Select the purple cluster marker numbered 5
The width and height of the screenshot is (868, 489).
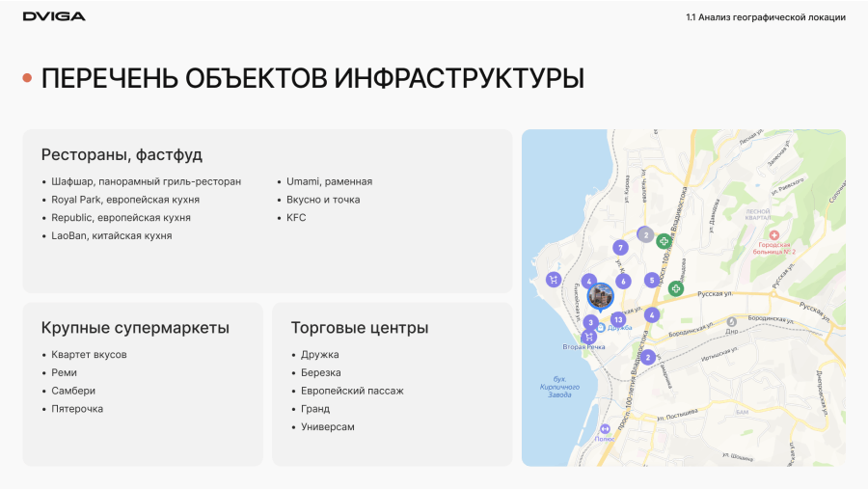tap(652, 280)
